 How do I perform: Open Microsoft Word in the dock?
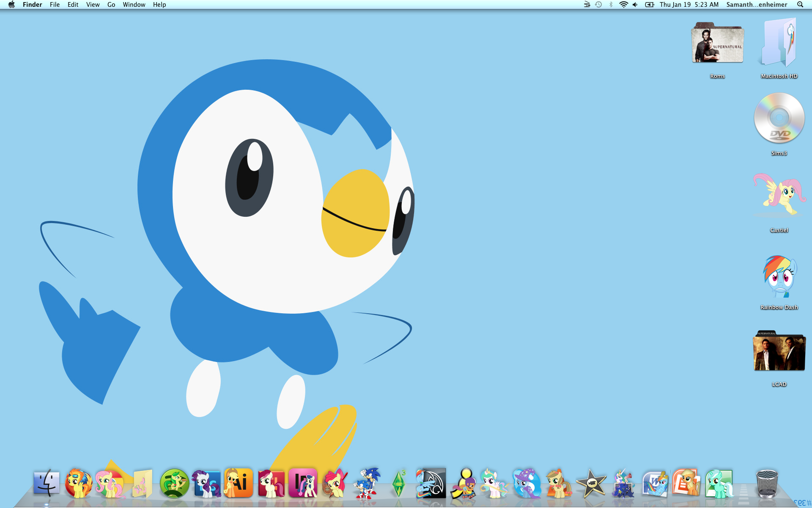coord(655,483)
